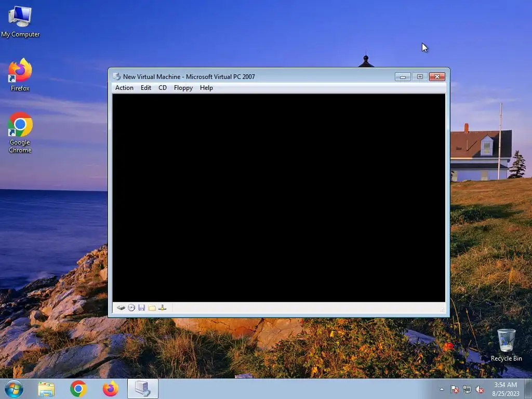
Task: Click the Show Desktop strip beside the clock
Action: [528, 389]
